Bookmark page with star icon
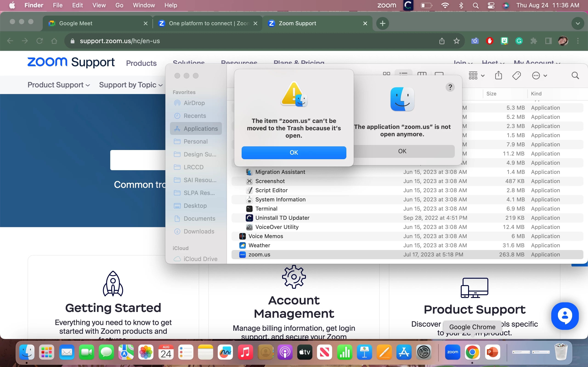This screenshot has width=588, height=367. click(x=457, y=41)
